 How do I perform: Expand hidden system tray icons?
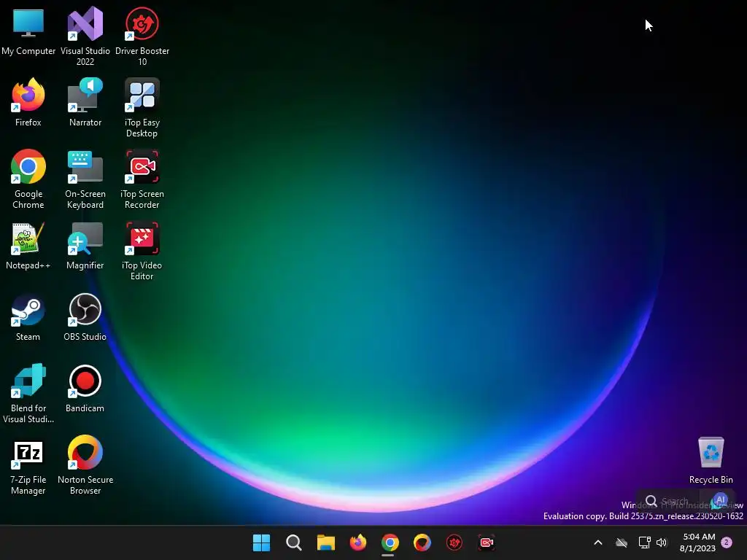pos(598,542)
